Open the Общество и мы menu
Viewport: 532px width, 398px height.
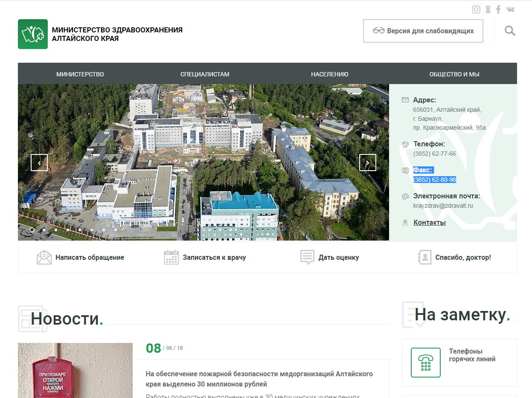point(454,74)
